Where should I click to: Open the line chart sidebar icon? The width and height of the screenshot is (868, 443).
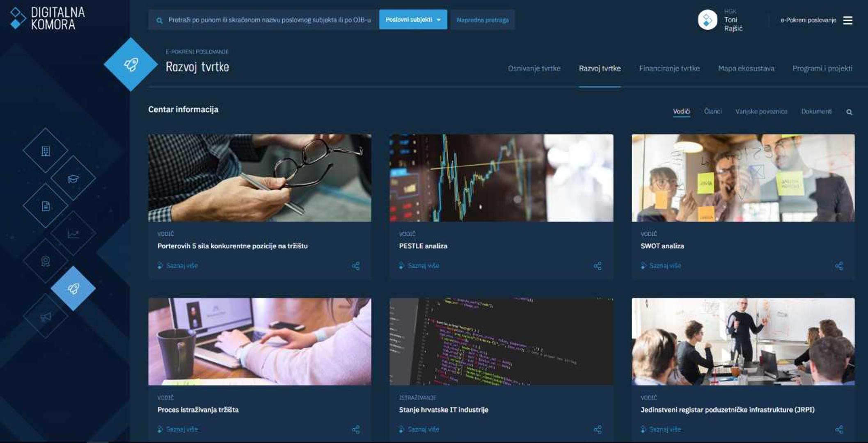pyautogui.click(x=73, y=234)
